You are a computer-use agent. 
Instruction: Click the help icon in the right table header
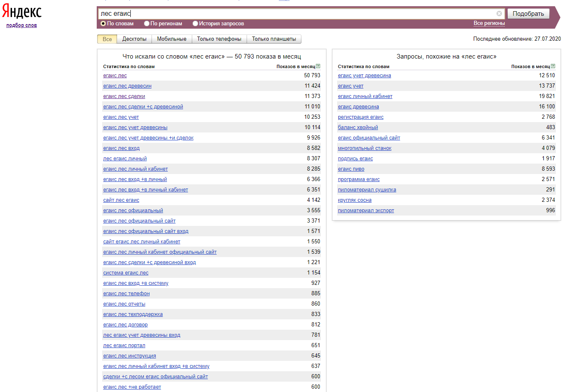(x=553, y=66)
